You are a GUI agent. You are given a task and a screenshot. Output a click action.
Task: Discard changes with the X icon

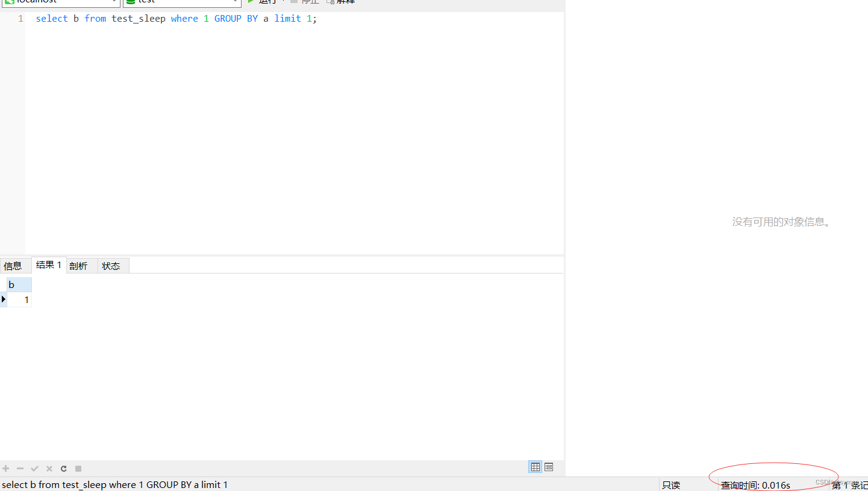pyautogui.click(x=49, y=469)
